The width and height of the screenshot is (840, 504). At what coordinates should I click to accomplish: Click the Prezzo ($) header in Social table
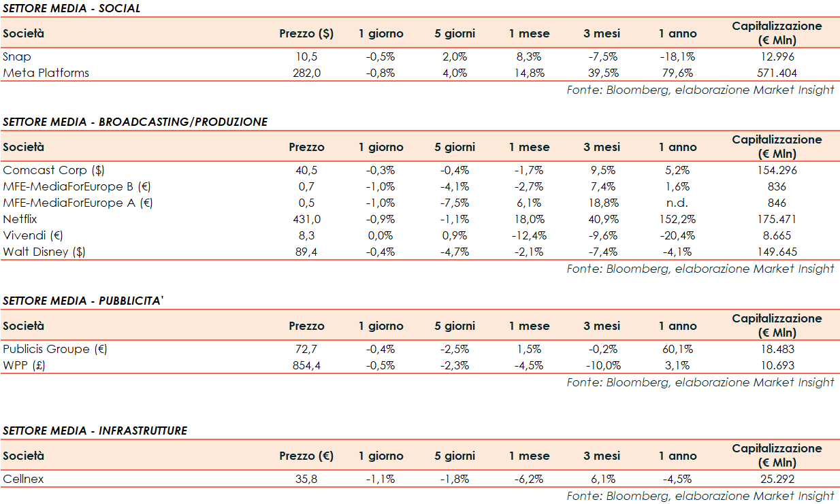(x=306, y=34)
